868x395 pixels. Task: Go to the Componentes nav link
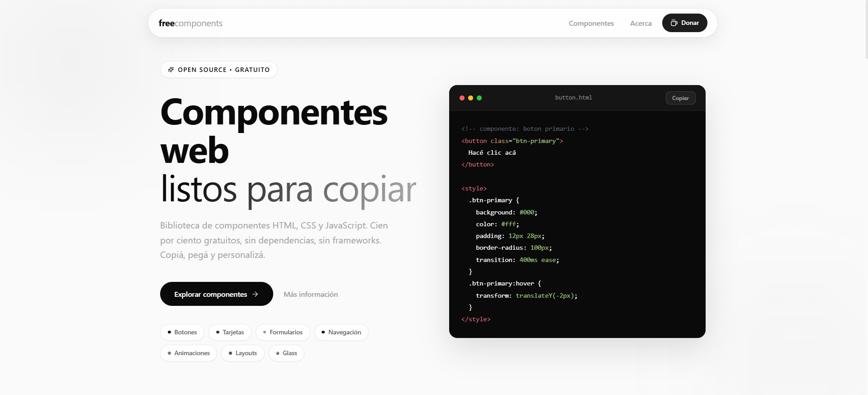tap(591, 23)
